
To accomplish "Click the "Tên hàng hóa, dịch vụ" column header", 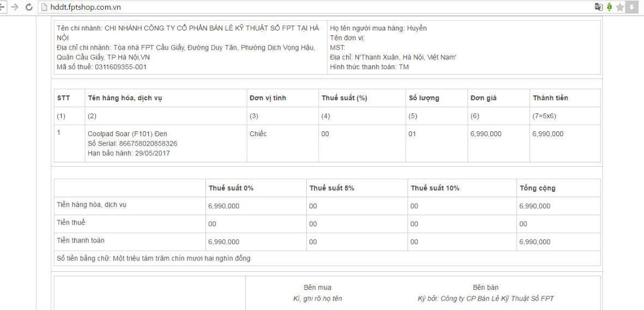I will (x=125, y=98).
